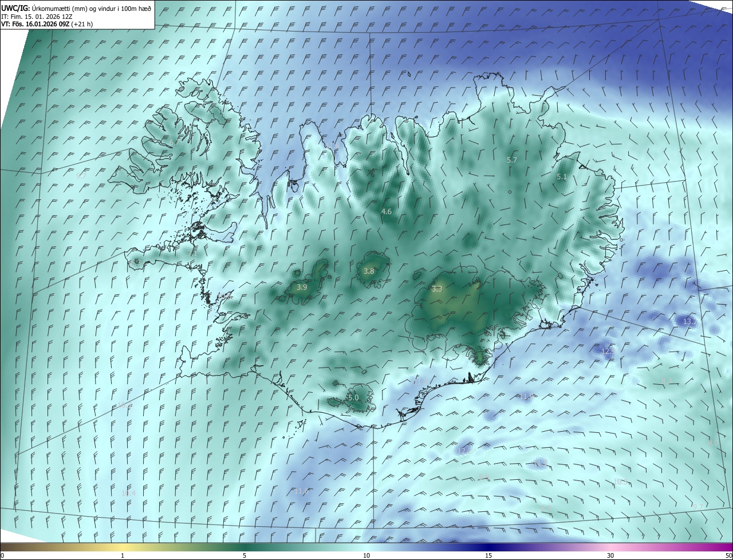Click the 3.9 value on the glacier

302,287
